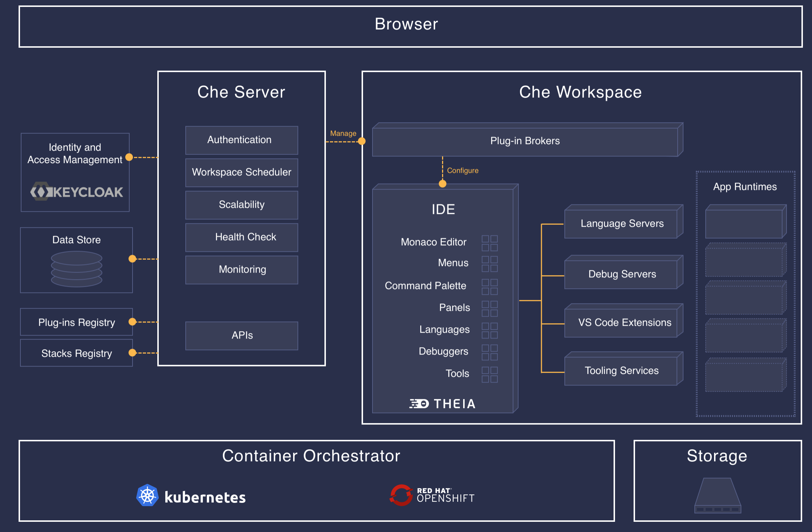The height and width of the screenshot is (532, 812).
Task: Select the Authentication box in Che Server
Action: point(241,140)
